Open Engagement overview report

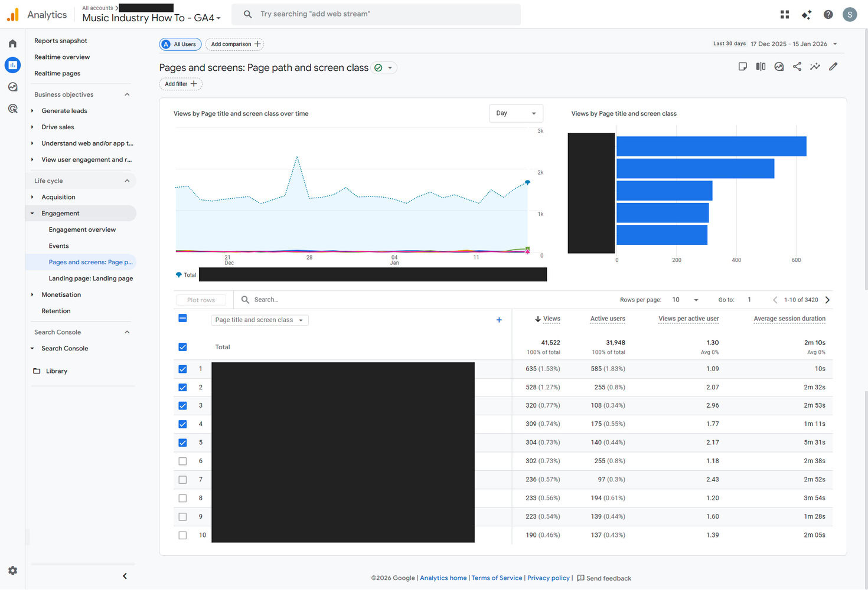82,230
